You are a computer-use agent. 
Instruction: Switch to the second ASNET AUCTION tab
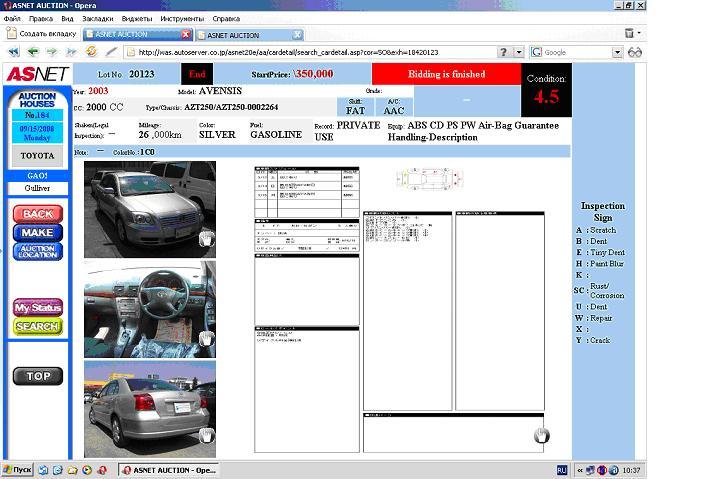point(250,35)
